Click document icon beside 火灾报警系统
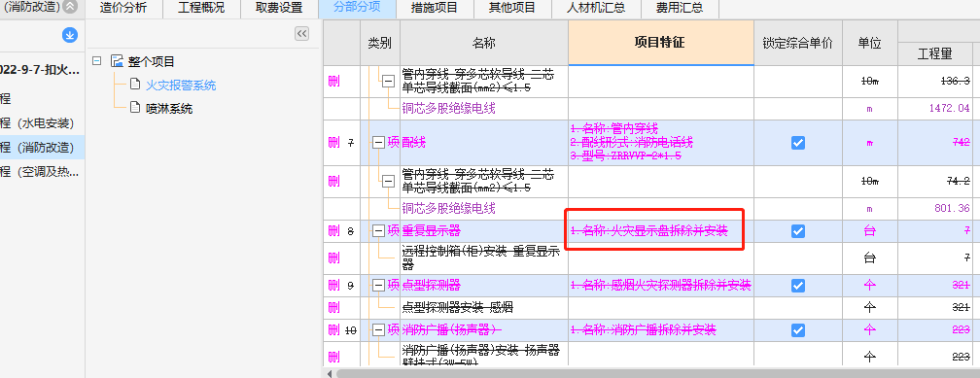This screenshot has height=378, width=980. (135, 85)
